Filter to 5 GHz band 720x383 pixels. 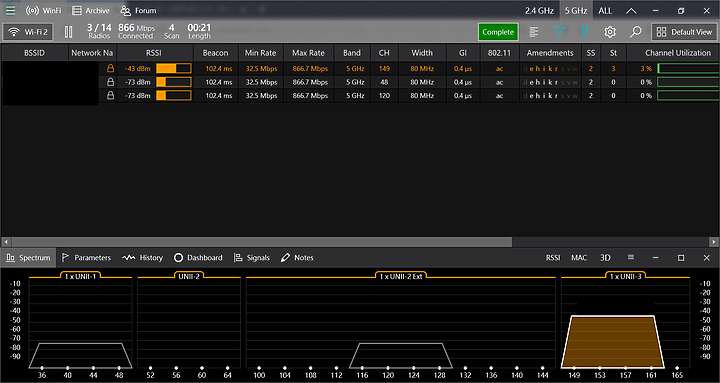pyautogui.click(x=576, y=10)
